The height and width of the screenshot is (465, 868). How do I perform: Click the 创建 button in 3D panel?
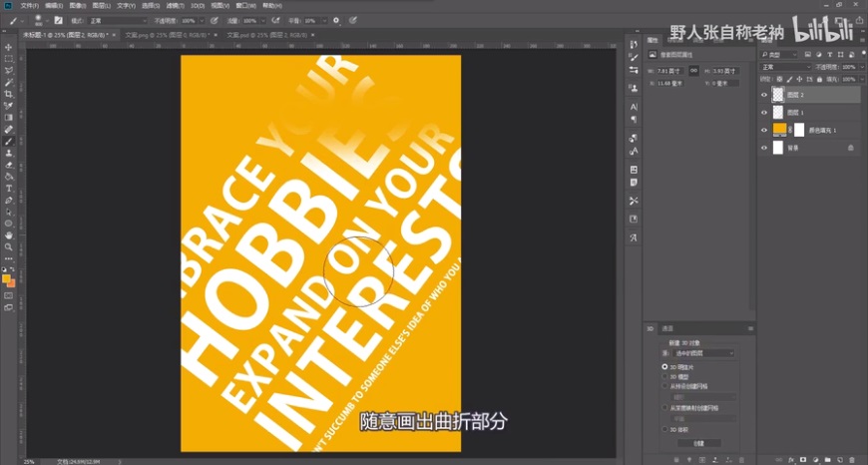[699, 443]
